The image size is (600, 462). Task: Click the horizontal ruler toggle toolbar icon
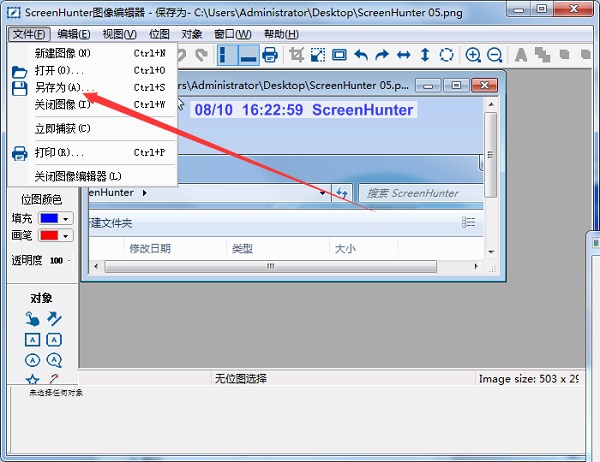[249, 55]
